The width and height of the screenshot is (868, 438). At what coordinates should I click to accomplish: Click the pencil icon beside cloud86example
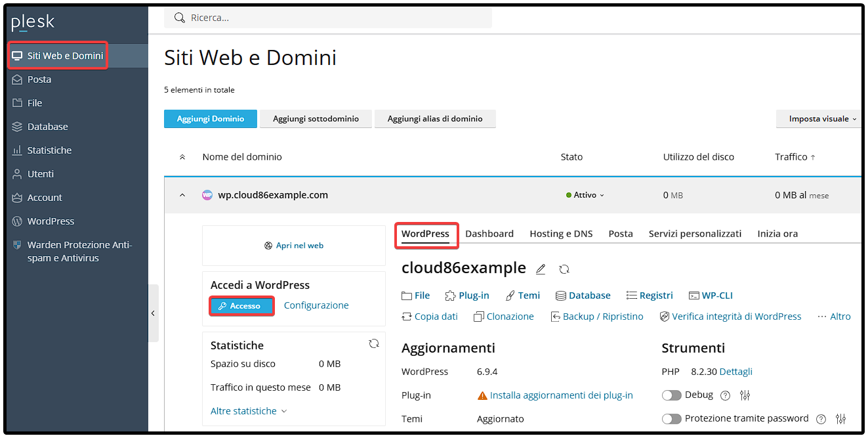tap(541, 269)
